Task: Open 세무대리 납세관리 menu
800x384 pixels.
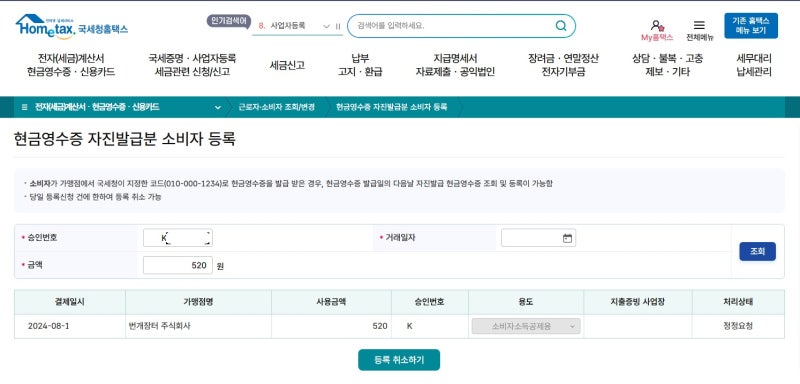Action: [x=754, y=65]
